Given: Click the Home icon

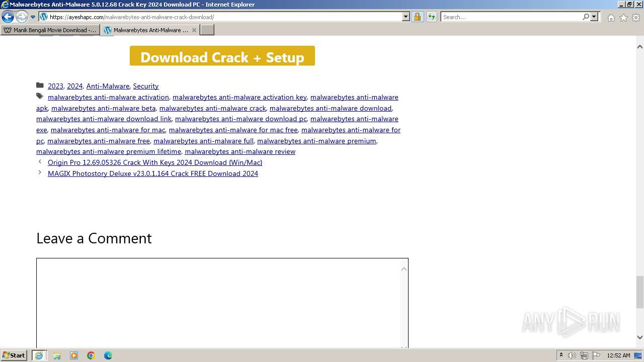Looking at the screenshot, I should pyautogui.click(x=611, y=18).
